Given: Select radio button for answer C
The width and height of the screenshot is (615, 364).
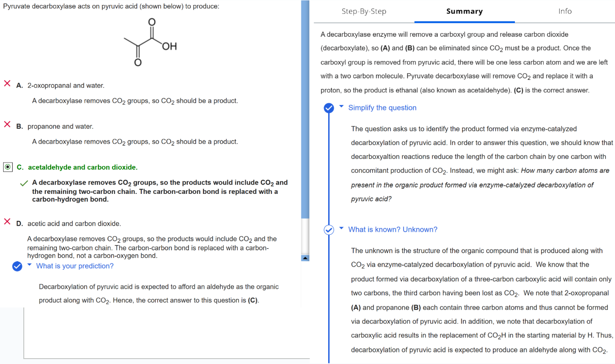Looking at the screenshot, I should coord(8,167).
